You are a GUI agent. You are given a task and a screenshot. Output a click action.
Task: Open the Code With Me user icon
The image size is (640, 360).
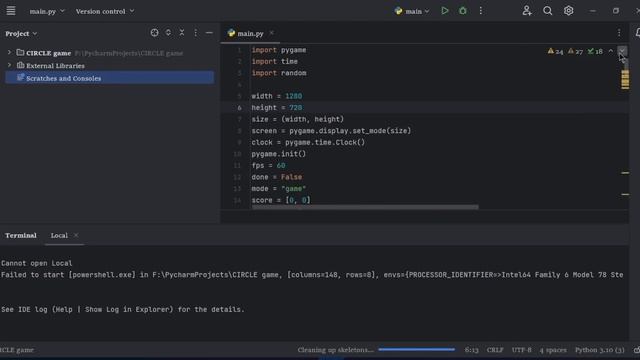527,11
